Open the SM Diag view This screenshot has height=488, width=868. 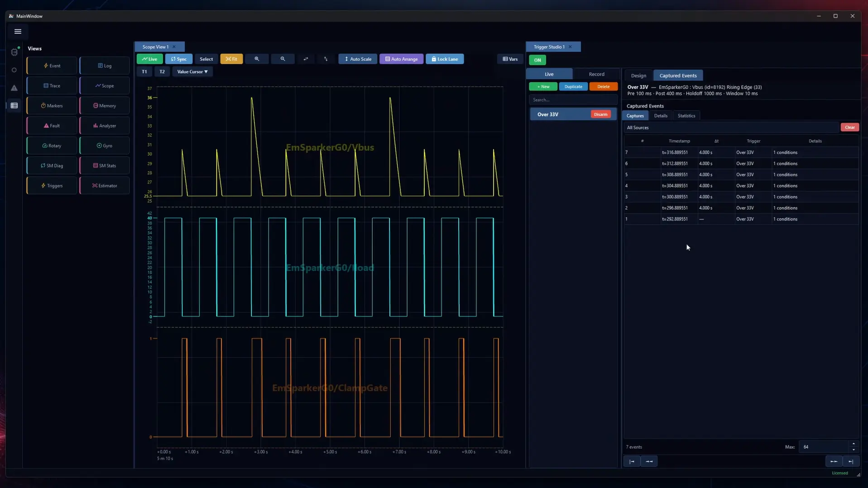(x=52, y=165)
